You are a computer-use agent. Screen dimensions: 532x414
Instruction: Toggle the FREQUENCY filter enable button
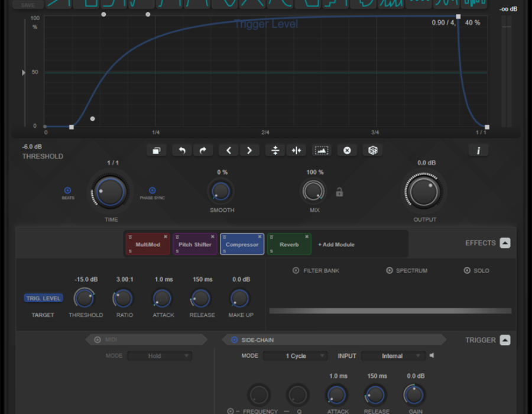231,411
